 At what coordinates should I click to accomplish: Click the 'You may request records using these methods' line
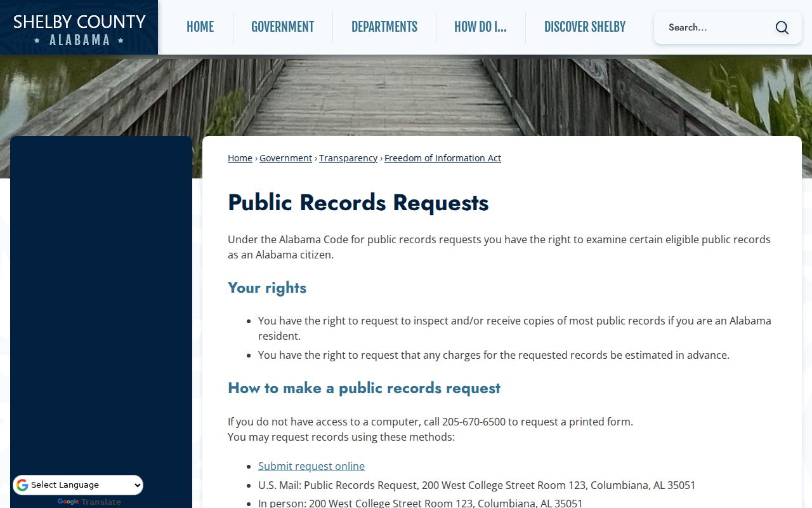pos(341,437)
